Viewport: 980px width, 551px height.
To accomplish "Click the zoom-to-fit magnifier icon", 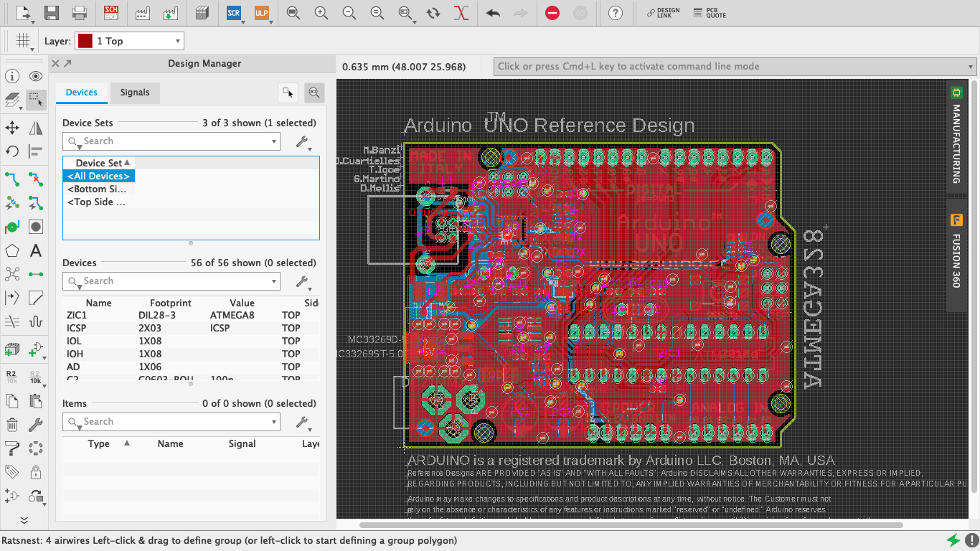I will 293,13.
